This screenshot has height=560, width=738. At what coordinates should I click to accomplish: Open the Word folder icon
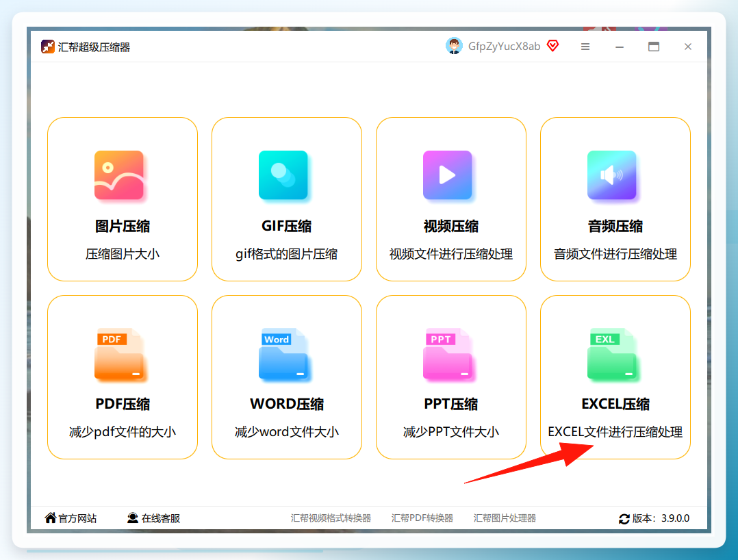pos(283,354)
